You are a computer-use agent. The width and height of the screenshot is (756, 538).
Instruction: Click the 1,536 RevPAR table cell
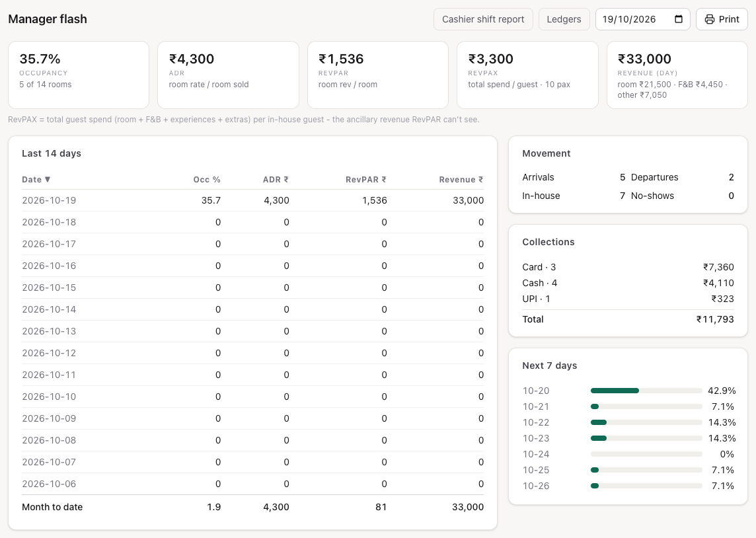(x=375, y=200)
